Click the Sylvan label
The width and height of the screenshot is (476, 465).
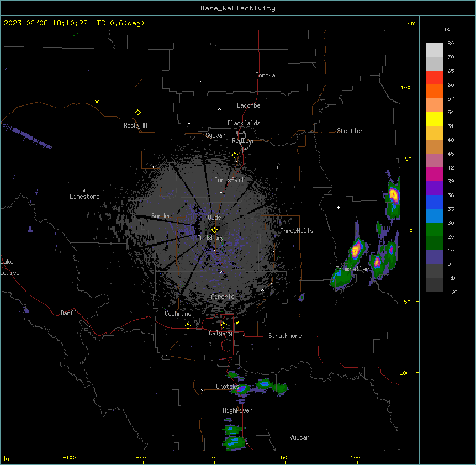click(x=215, y=135)
